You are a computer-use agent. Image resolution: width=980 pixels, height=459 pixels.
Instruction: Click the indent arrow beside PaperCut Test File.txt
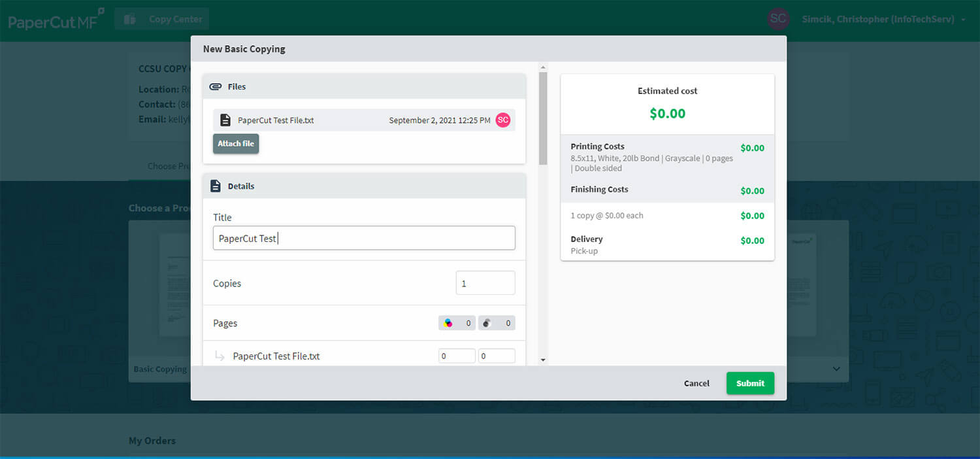(x=220, y=356)
